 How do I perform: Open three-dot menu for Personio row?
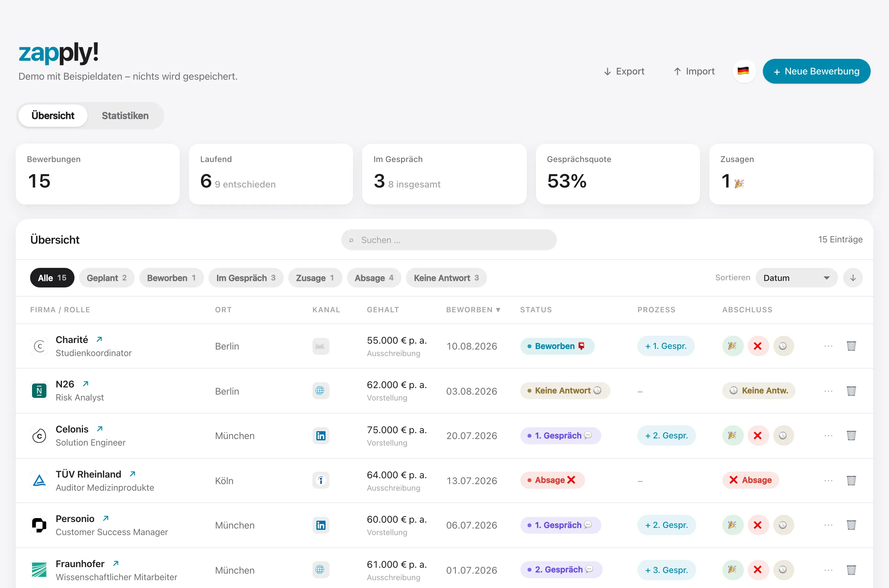[828, 525]
